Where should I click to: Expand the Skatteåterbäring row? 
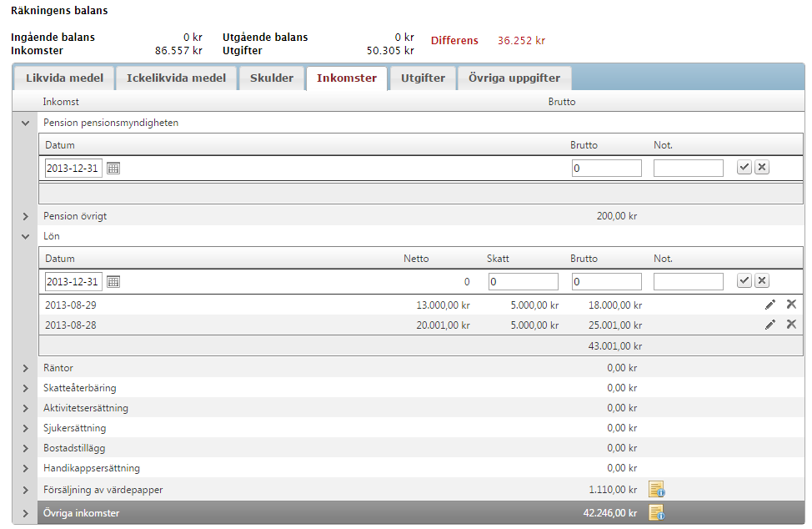pyautogui.click(x=25, y=388)
